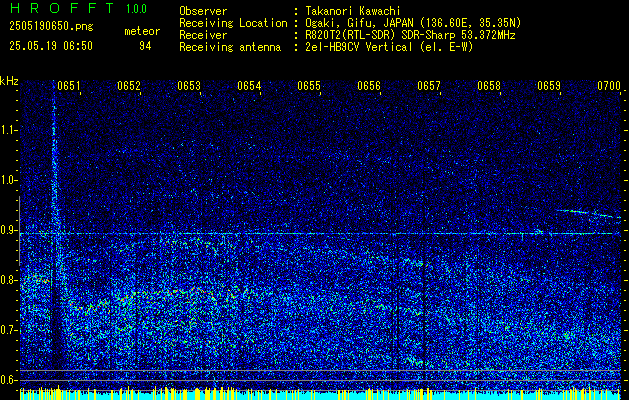Click the 0655 time marker
This screenshot has height=400, width=629.
coord(309,86)
